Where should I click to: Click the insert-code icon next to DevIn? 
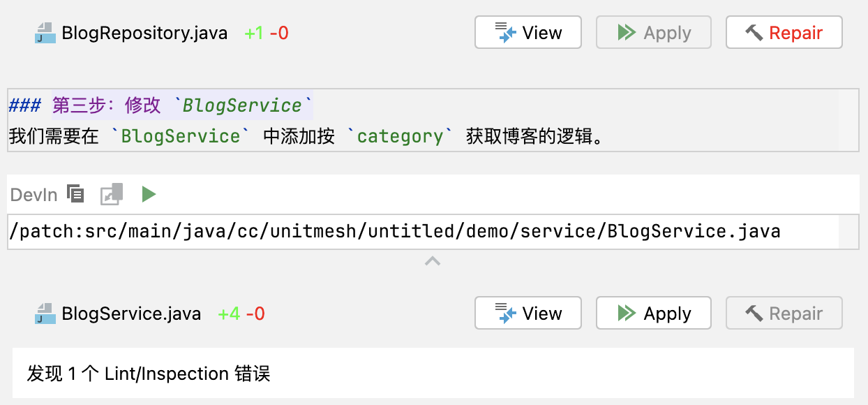pyautogui.click(x=112, y=193)
